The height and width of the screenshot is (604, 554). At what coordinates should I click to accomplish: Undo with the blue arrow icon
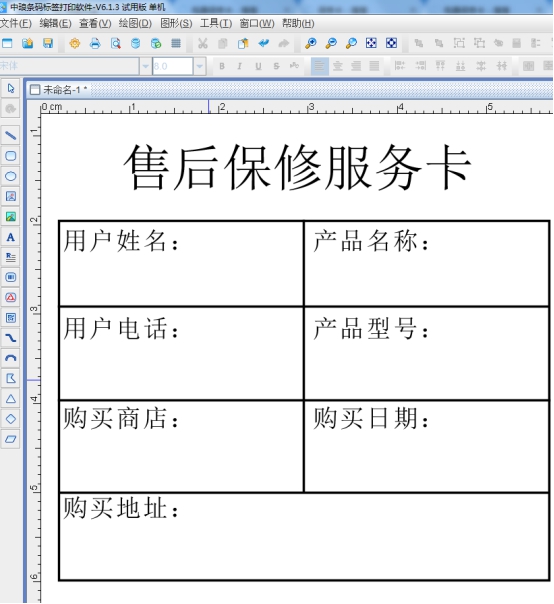click(264, 43)
